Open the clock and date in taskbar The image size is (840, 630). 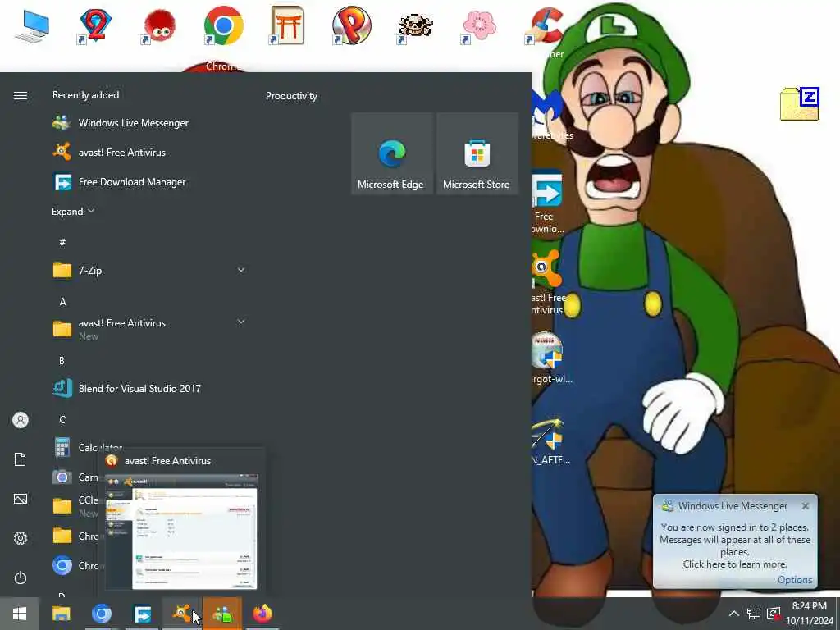810,614
